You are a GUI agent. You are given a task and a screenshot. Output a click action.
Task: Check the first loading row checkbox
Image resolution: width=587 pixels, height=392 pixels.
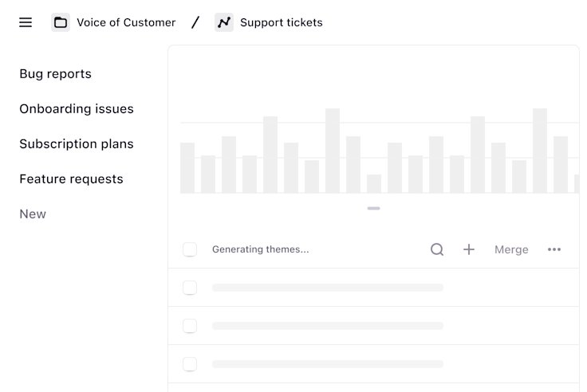190,288
